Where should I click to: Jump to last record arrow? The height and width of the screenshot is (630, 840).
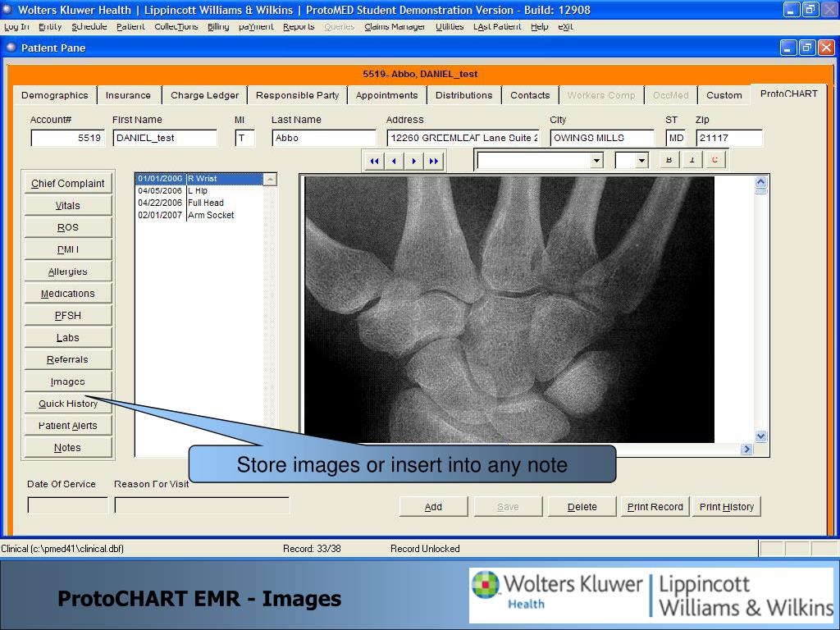[433, 161]
